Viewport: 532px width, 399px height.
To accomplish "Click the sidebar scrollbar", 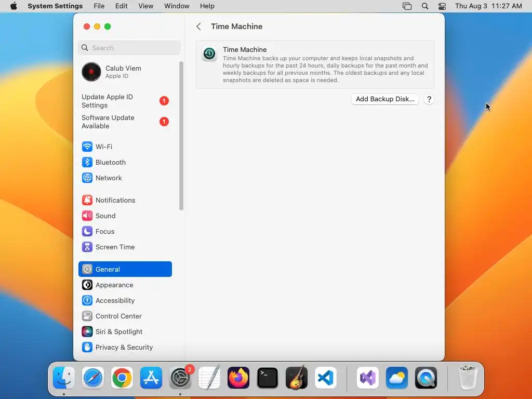I will point(181,136).
